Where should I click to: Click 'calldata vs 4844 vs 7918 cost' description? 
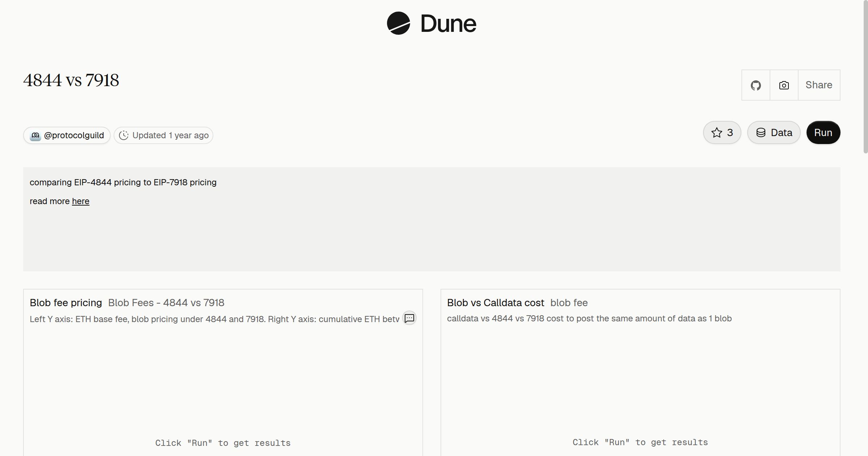[x=590, y=318]
